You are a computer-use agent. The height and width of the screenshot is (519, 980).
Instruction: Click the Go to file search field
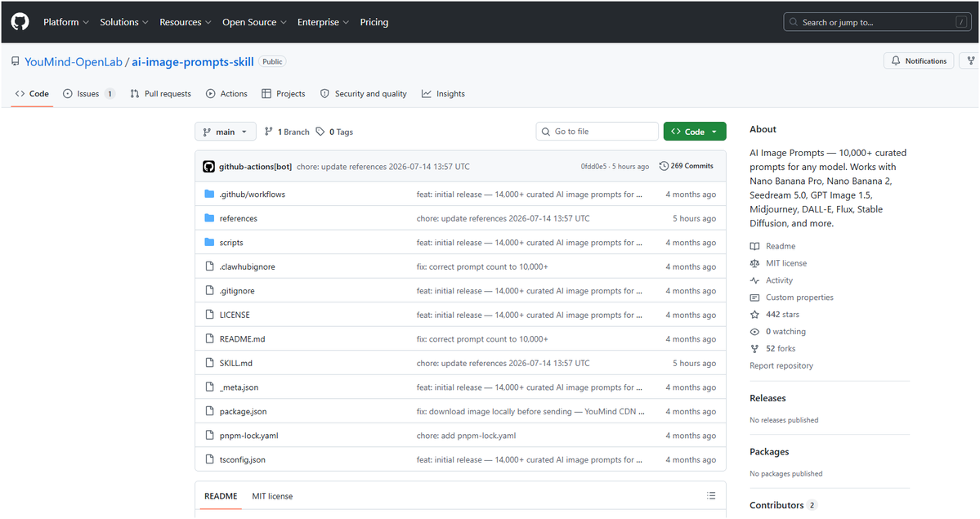pyautogui.click(x=597, y=132)
